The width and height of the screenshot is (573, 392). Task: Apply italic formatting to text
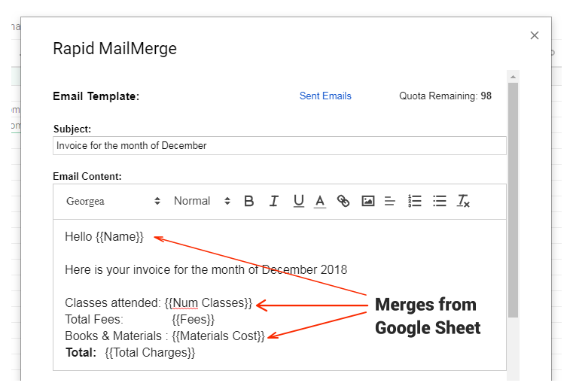pos(274,201)
